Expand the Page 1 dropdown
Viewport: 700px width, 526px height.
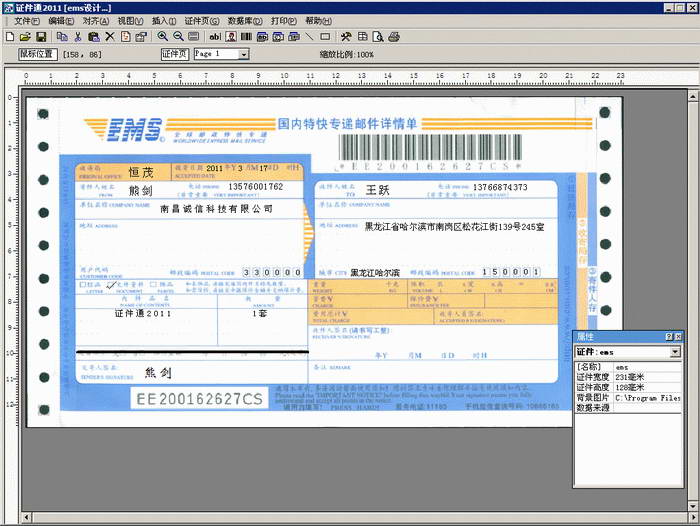[243, 54]
